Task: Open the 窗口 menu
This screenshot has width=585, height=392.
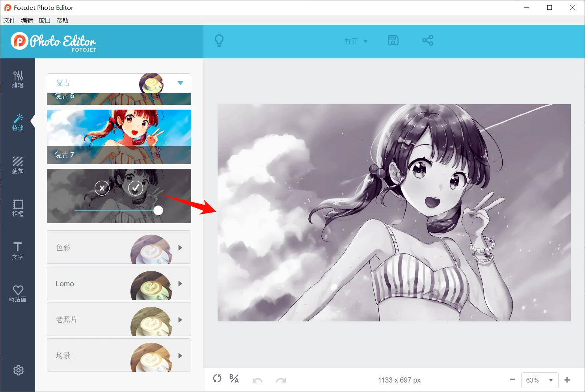Action: click(45, 21)
